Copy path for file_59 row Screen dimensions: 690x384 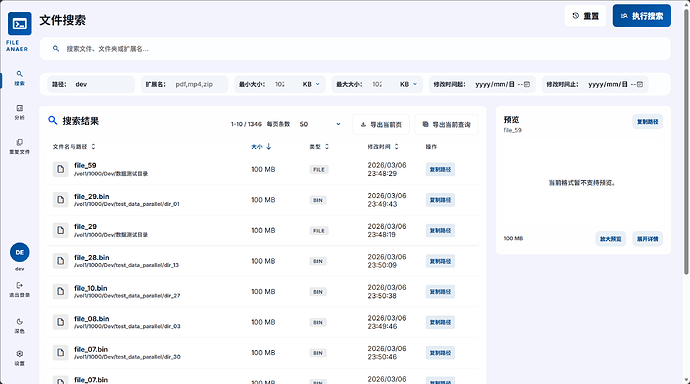[440, 169]
